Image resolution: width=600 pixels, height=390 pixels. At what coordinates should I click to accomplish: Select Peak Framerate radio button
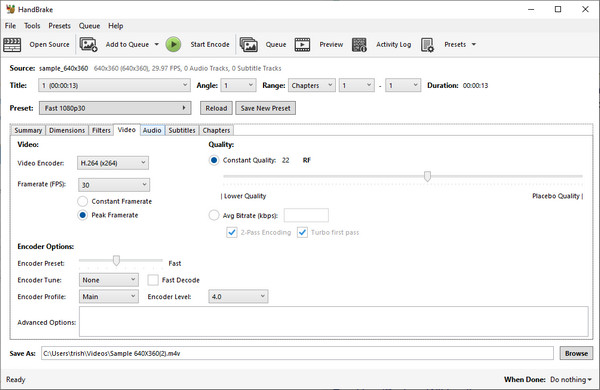point(83,215)
